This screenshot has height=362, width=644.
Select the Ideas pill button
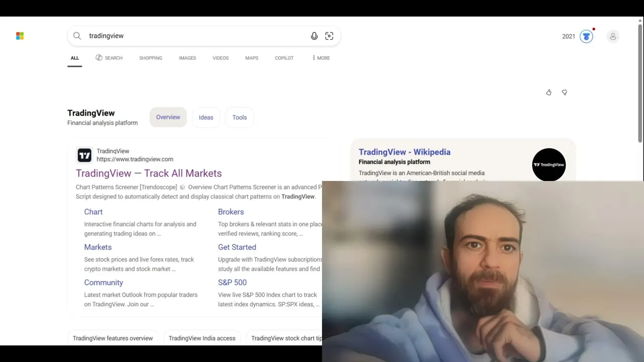pos(206,117)
